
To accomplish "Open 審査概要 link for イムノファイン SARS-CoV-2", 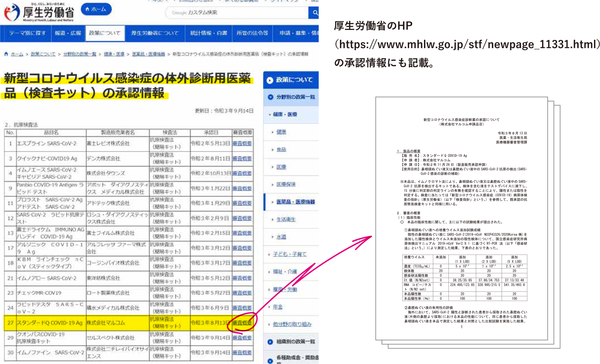I will pyautogui.click(x=242, y=353).
